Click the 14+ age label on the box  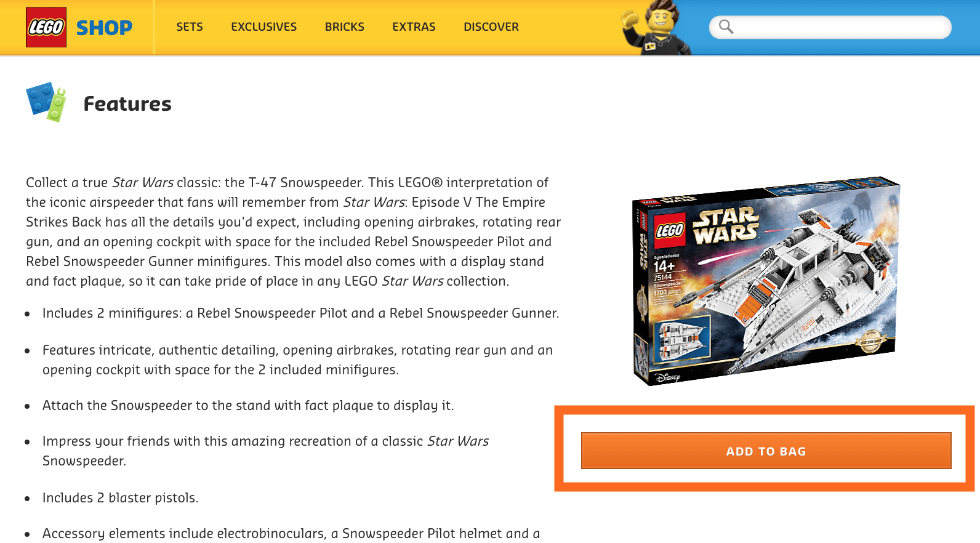click(x=664, y=266)
